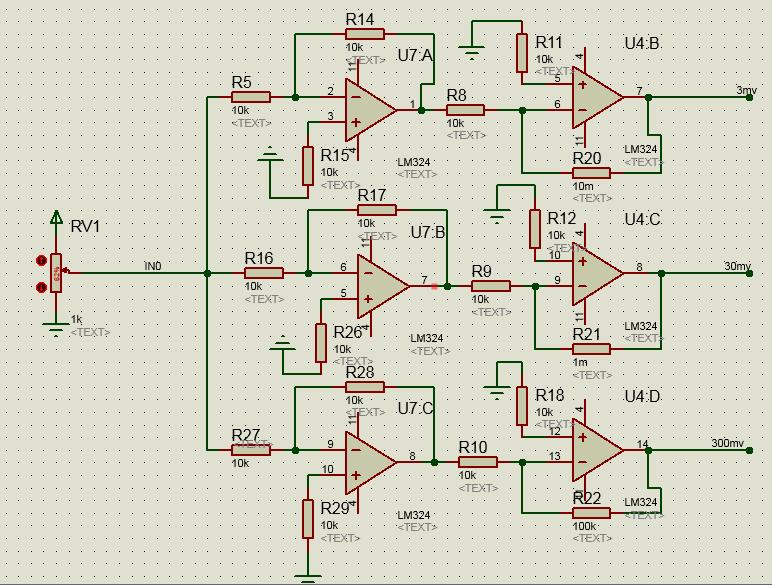Click the U4:D reference label
The width and height of the screenshot is (772, 585).
point(642,396)
